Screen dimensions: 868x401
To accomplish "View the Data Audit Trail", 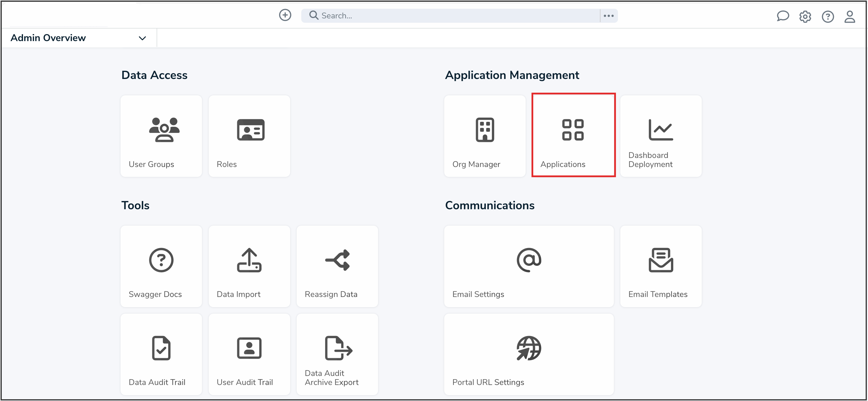I will [161, 354].
